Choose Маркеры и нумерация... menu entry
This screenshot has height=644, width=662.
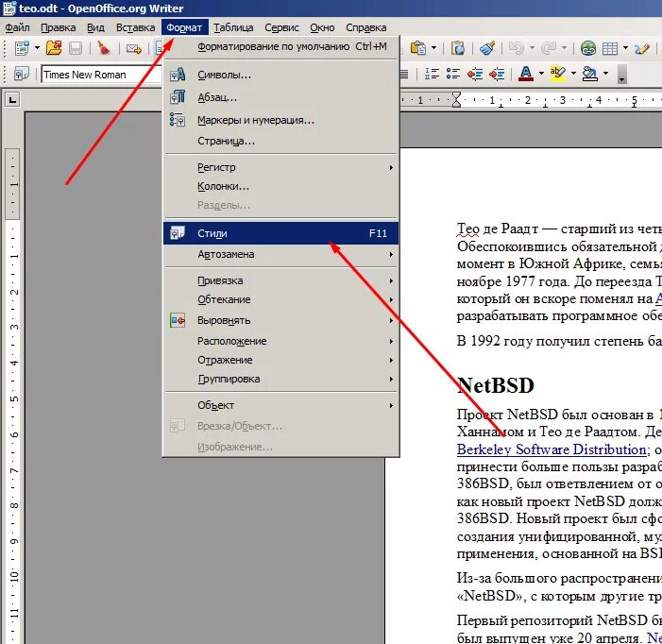280,120
